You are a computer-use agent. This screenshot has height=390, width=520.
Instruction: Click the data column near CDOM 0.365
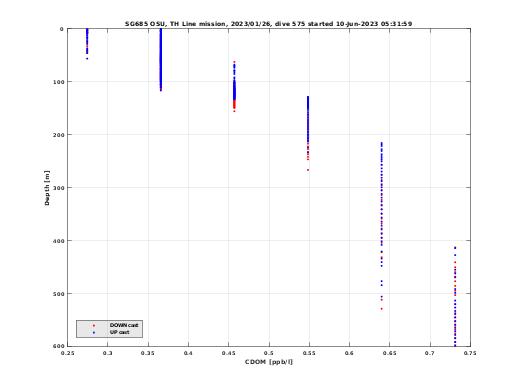tap(161, 60)
